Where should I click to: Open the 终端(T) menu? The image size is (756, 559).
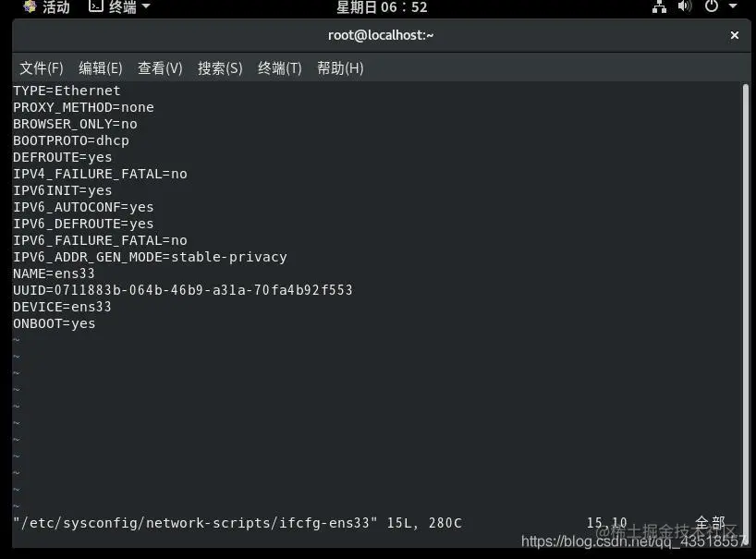(x=280, y=68)
